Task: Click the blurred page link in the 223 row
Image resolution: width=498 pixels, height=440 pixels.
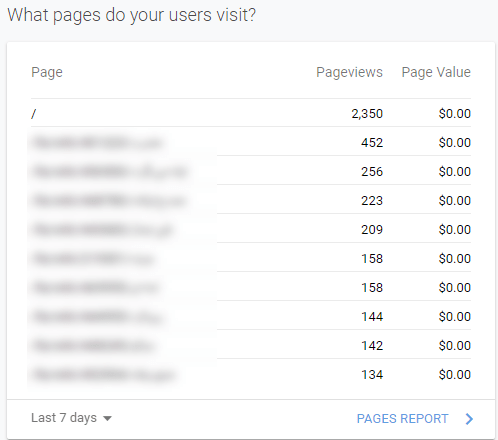Action: click(109, 201)
